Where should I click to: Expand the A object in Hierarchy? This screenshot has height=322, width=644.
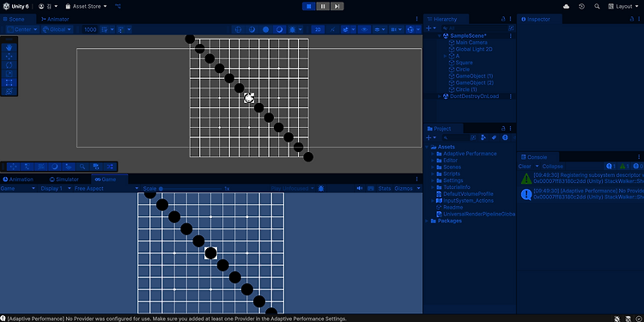[x=445, y=56]
